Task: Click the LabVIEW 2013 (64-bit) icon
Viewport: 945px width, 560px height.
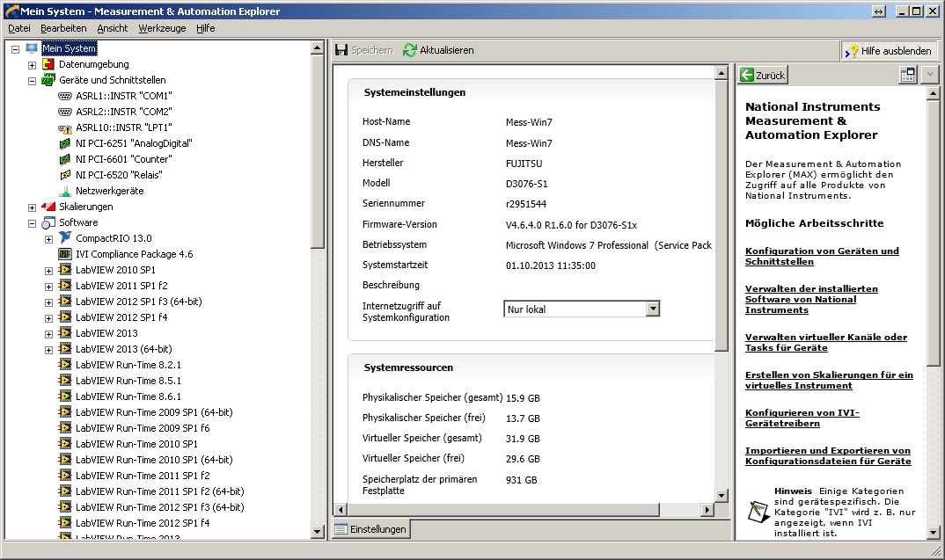Action: pos(65,349)
